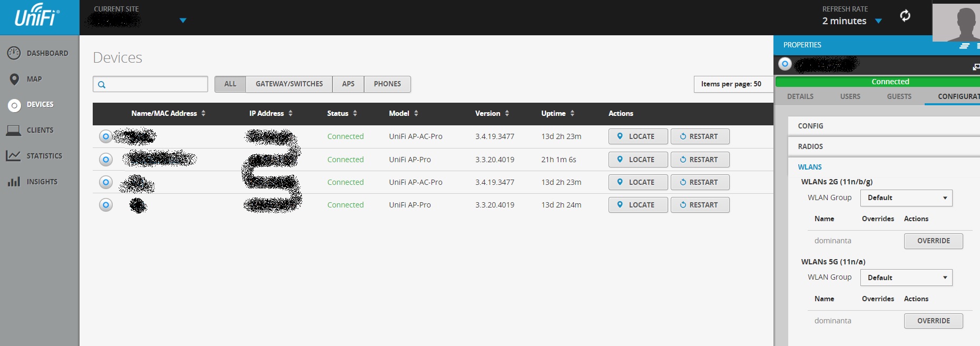Sort by IP Address column
Screen dimensions: 980x346
271,113
